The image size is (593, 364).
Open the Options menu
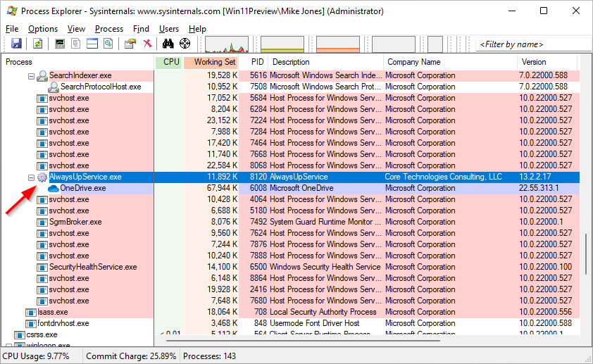pos(43,29)
